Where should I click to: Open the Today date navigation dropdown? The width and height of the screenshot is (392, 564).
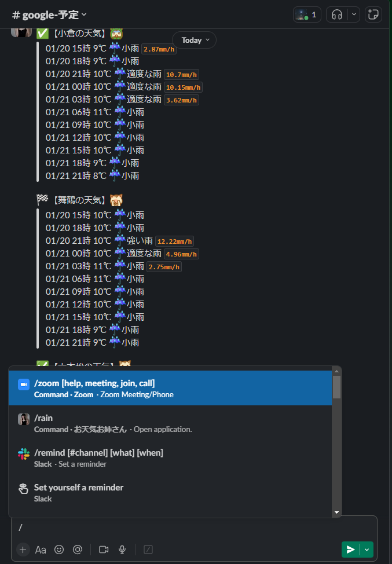coord(193,40)
